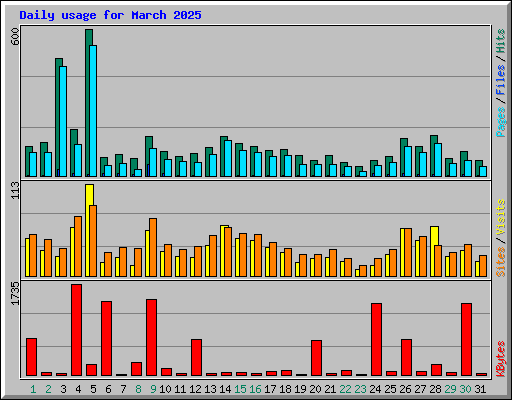The width and height of the screenshot is (512, 400).
Task: Click day 31 on the x-axis
Action: [x=480, y=389]
